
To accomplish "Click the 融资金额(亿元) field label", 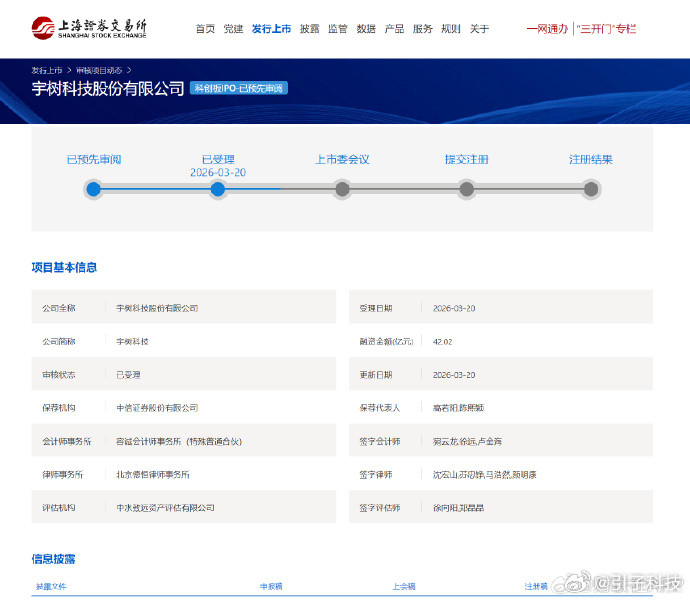I will (x=386, y=341).
